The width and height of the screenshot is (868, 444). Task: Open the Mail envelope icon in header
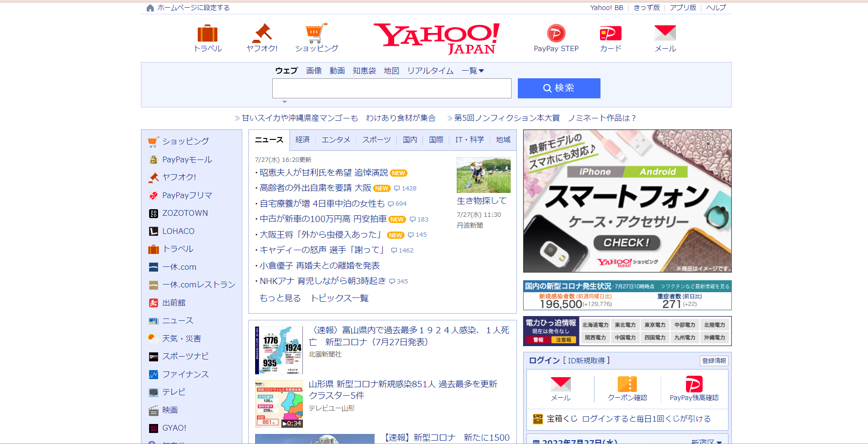point(665,33)
